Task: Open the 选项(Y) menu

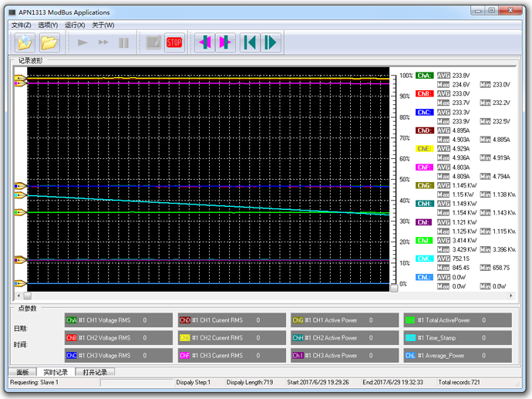Action: click(48, 25)
